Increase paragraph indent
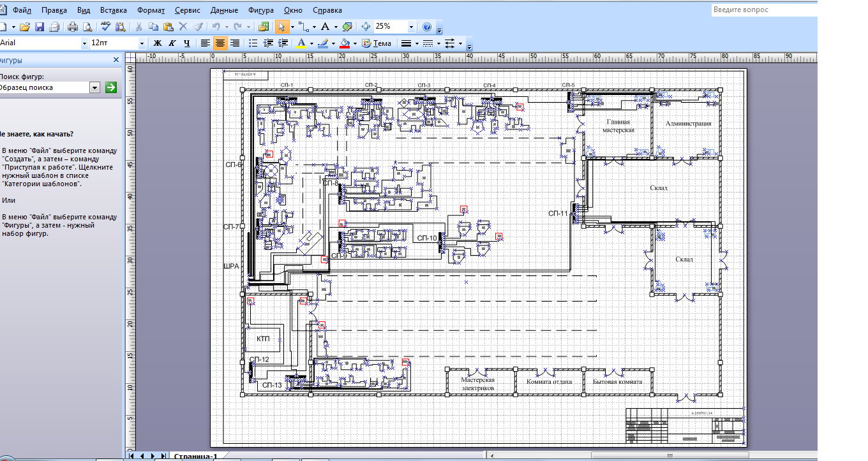 (x=282, y=43)
